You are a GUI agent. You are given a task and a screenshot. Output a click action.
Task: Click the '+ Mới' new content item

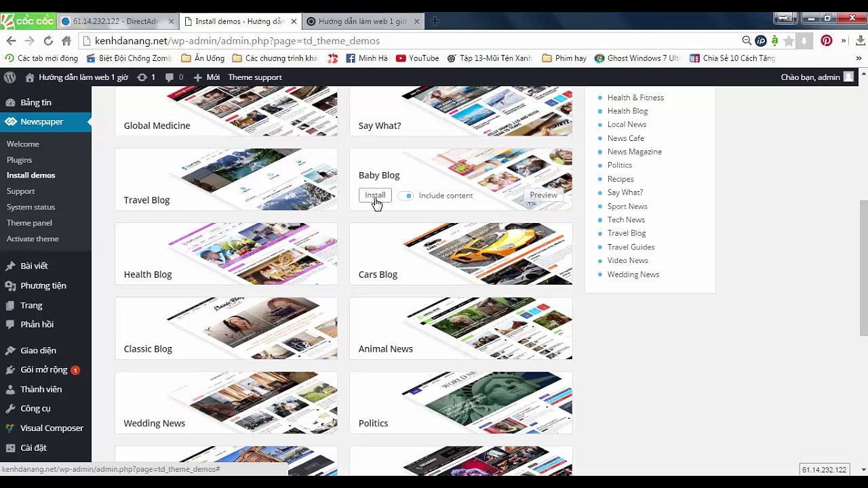click(207, 77)
